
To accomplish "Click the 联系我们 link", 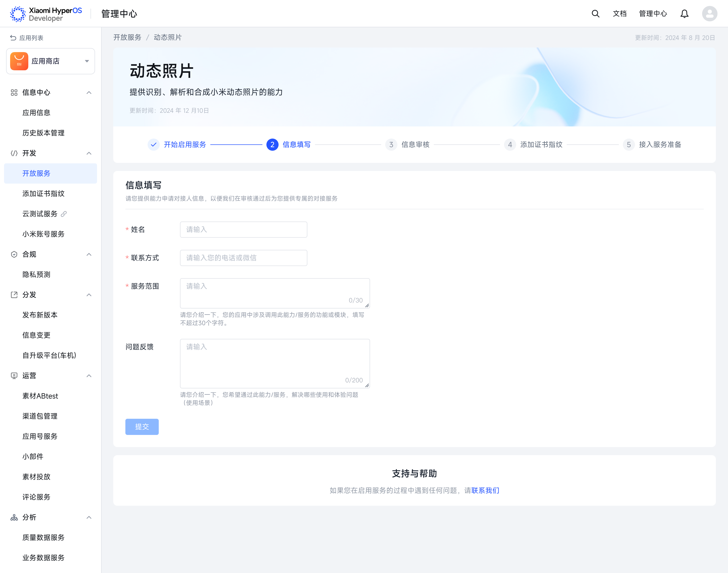I will point(485,491).
